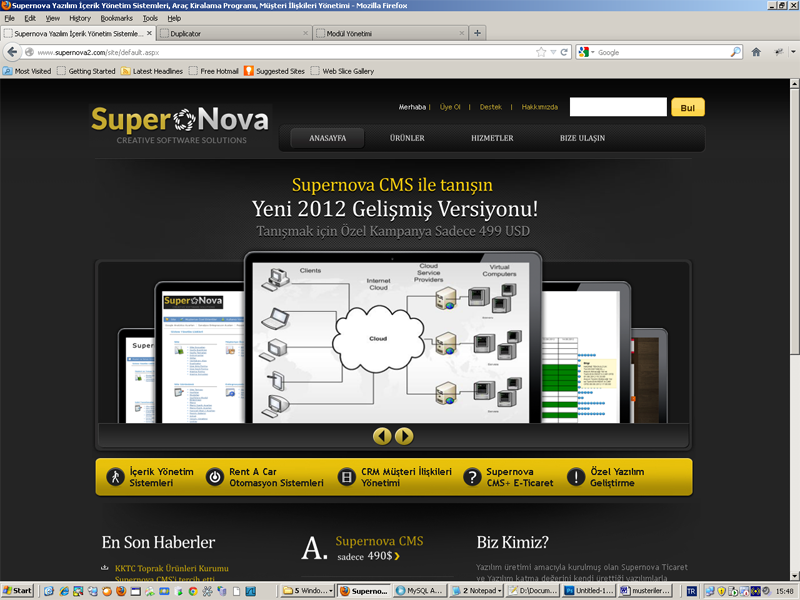Viewport: 800px width, 600px height.
Task: Select the ANASAYFA navigation button
Action: coord(328,138)
